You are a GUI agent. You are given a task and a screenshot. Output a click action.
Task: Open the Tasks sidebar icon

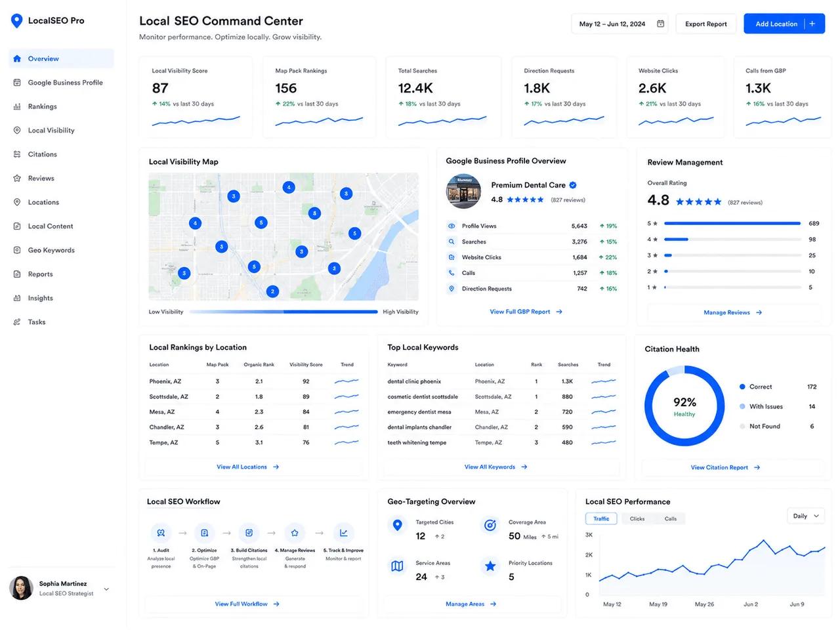click(17, 322)
